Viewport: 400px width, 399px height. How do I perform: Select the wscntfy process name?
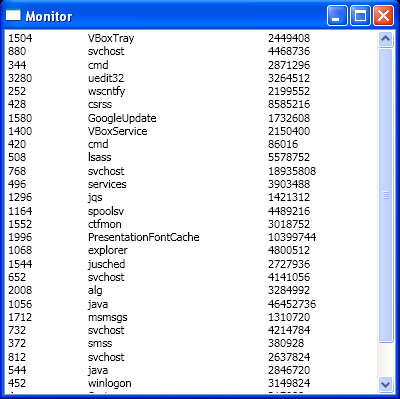pyautogui.click(x=107, y=91)
